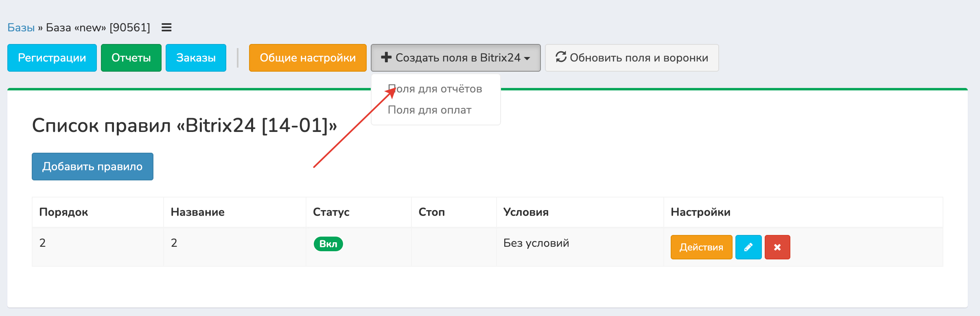Go to the Заказы section
Image resolution: width=980 pixels, height=316 pixels.
point(196,58)
